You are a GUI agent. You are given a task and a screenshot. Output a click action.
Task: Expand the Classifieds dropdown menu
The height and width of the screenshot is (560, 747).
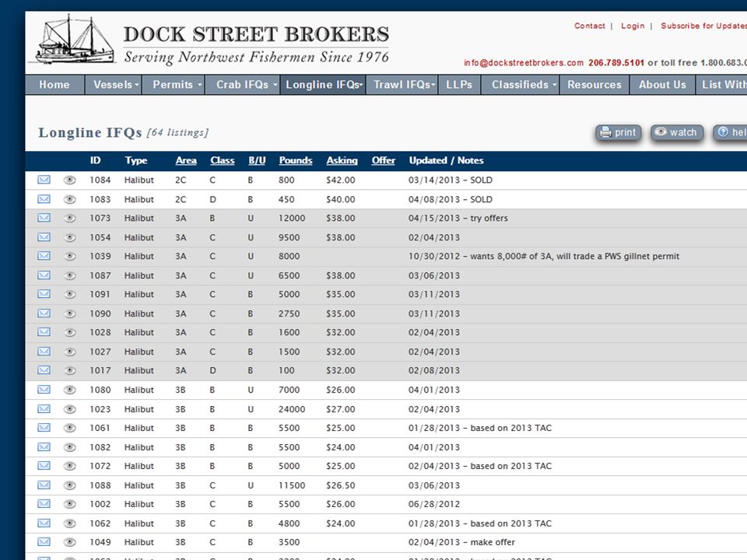[521, 85]
